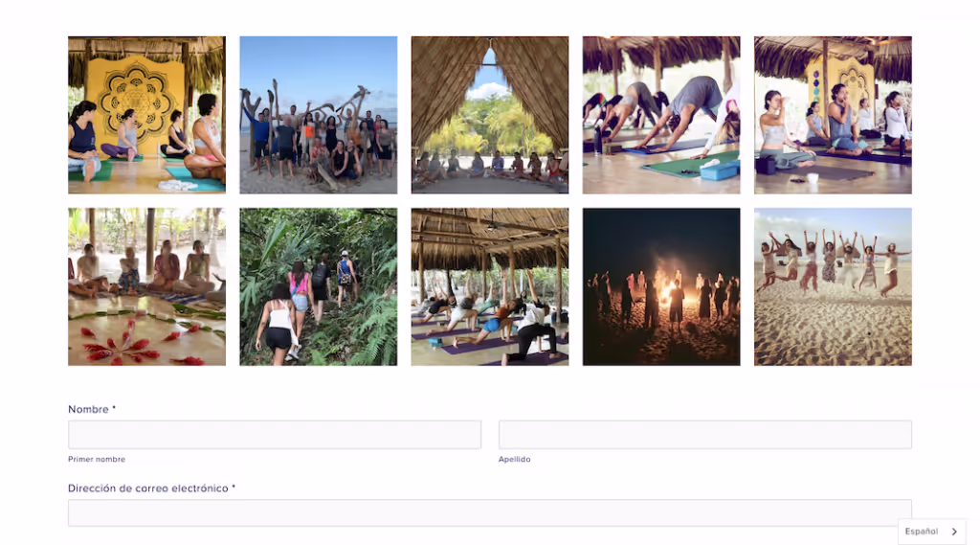Click the Español language label text

tap(922, 532)
